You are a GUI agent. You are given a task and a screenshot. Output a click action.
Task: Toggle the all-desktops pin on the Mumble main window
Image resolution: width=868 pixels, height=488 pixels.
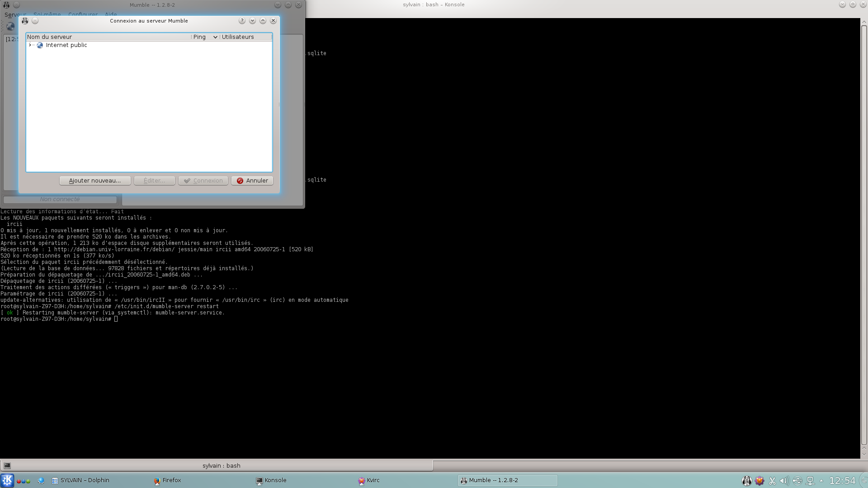click(x=16, y=5)
